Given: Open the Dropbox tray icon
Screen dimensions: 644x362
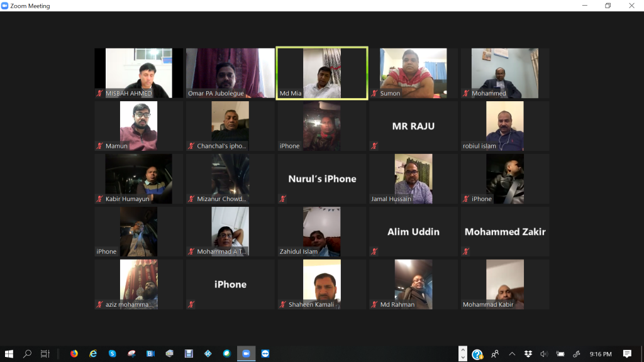Looking at the screenshot, I should tap(528, 354).
